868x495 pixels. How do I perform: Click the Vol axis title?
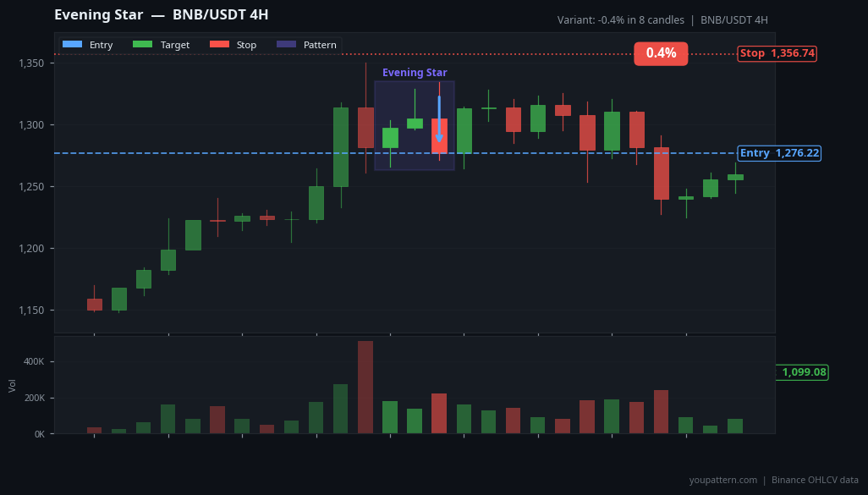[x=12, y=386]
